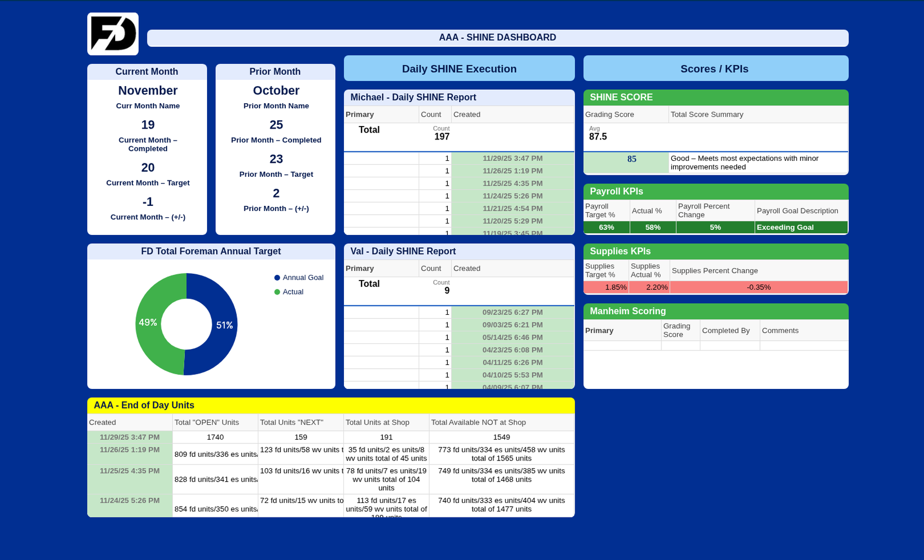Click Completed By header in Manheim Scoring
The width and height of the screenshot is (924, 560).
click(725, 331)
